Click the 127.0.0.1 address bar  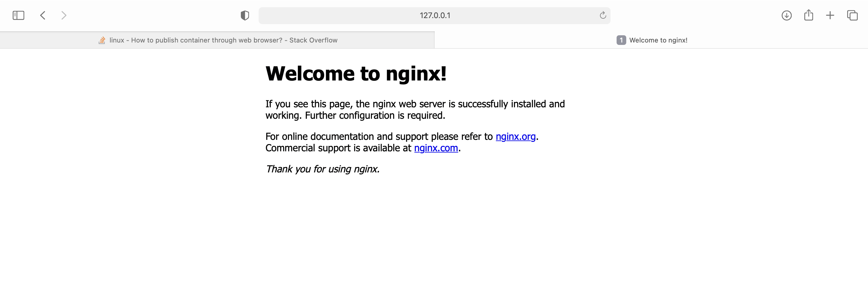click(x=434, y=15)
